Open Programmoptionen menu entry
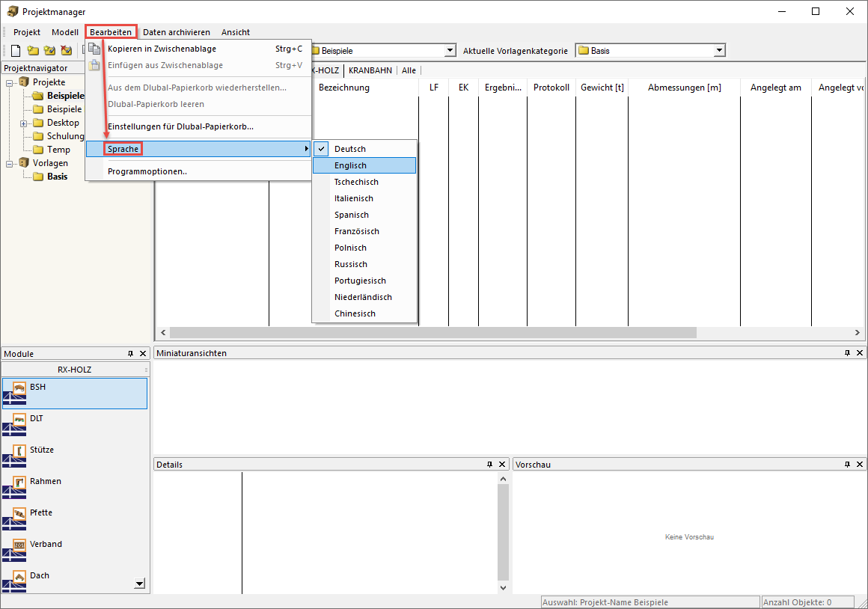 click(199, 171)
